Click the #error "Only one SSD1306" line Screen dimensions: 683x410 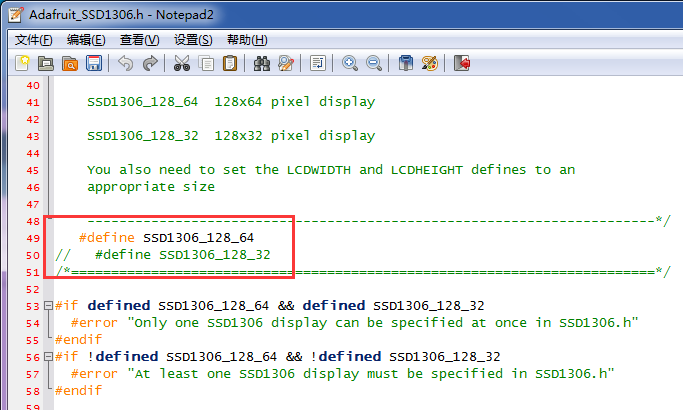pos(355,323)
